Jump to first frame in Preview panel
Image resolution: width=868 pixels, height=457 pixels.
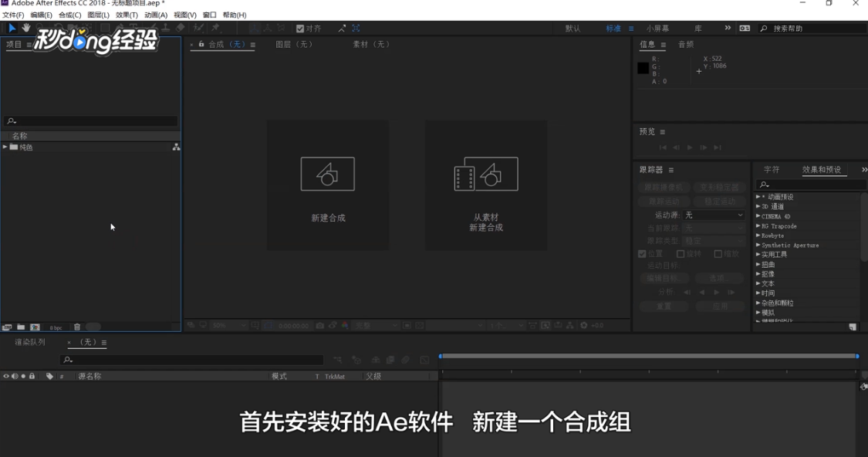[663, 147]
